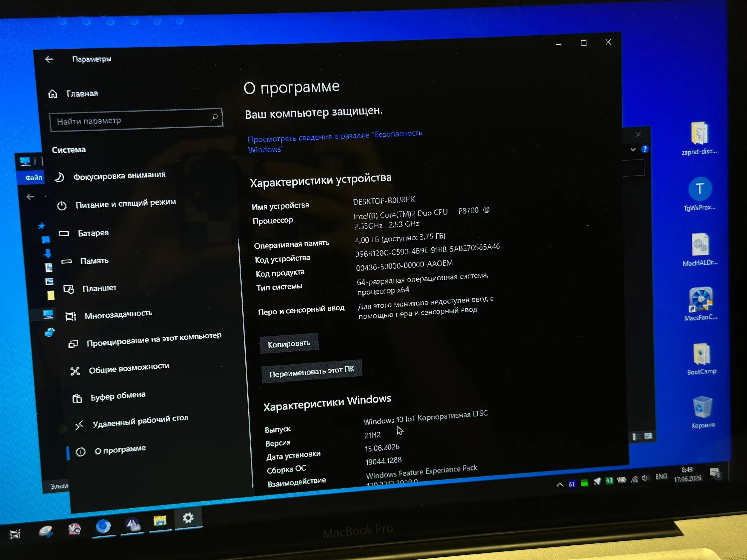The image size is (747, 560).
Task: Select the zapret-disc desktop icon
Action: 699,138
